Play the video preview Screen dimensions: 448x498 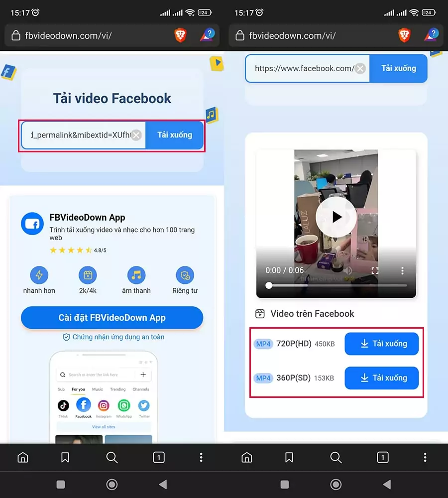tap(336, 217)
